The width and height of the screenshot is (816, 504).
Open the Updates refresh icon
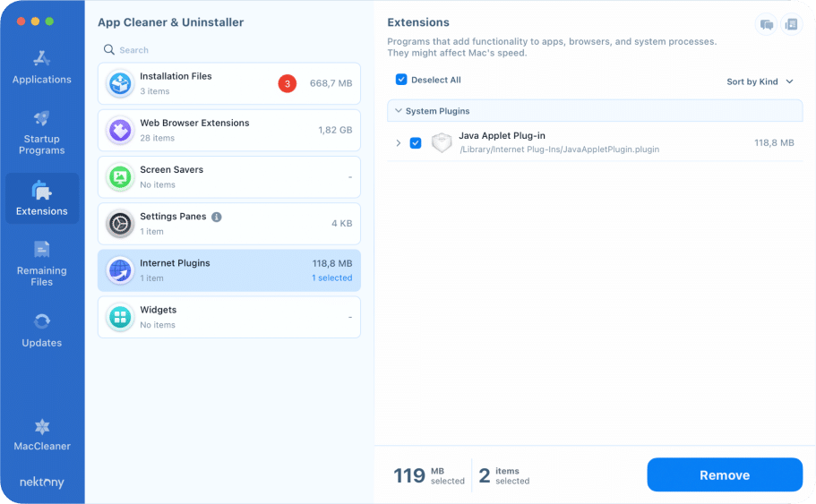click(41, 321)
